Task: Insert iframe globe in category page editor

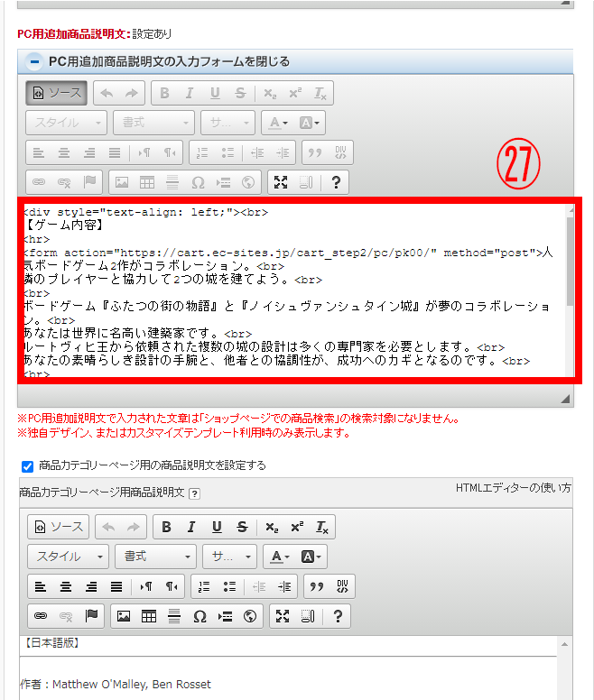Action: coord(250,616)
